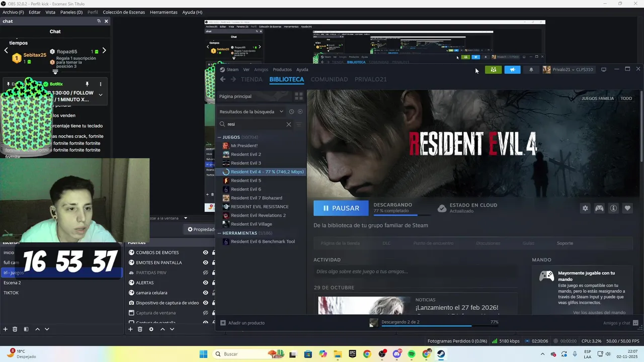Hide ALERTAS source
The height and width of the screenshot is (362, 644).
205,283
